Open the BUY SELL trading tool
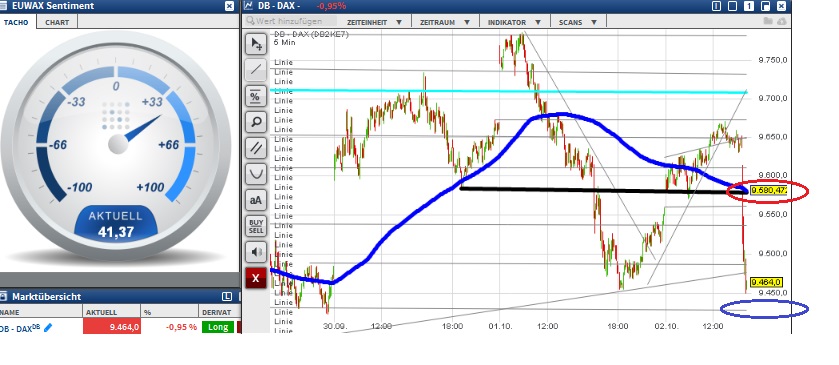This screenshot has height=365, width=839. pyautogui.click(x=256, y=225)
